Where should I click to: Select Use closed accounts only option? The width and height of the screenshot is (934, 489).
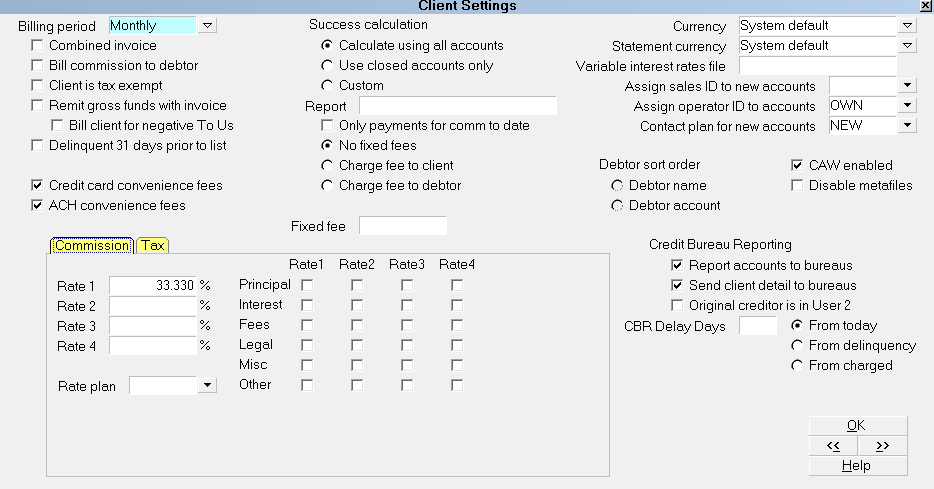click(327, 66)
